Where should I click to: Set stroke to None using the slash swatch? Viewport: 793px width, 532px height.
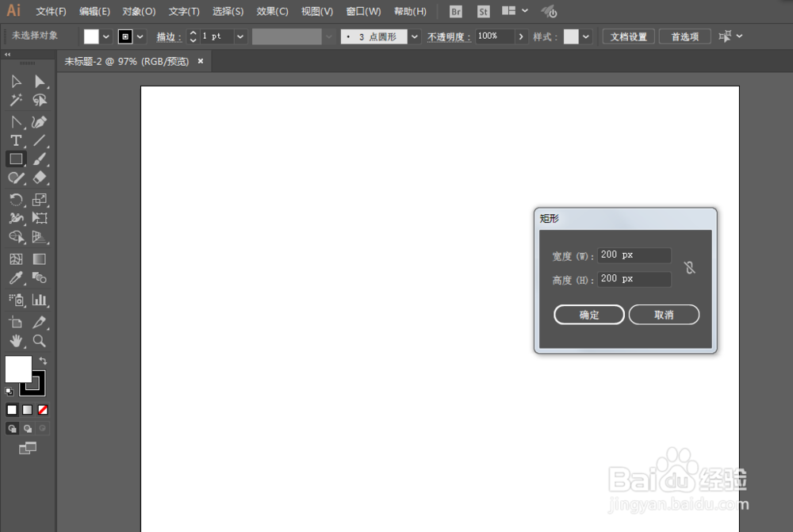[42, 409]
